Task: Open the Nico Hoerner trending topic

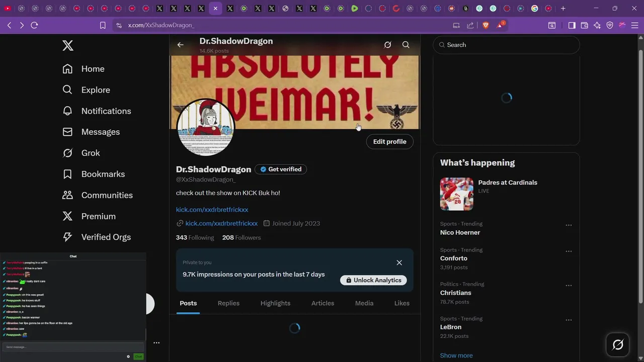Action: point(460,232)
